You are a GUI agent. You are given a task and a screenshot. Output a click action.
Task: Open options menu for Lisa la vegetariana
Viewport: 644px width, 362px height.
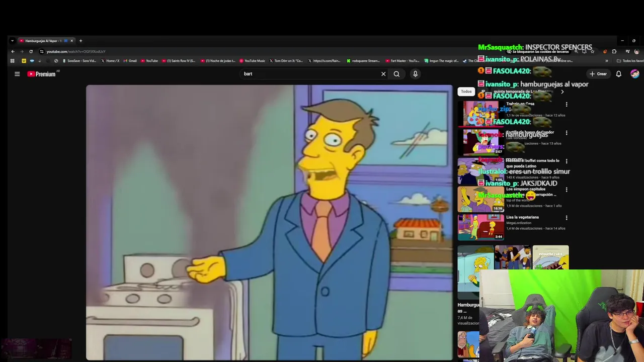(567, 218)
